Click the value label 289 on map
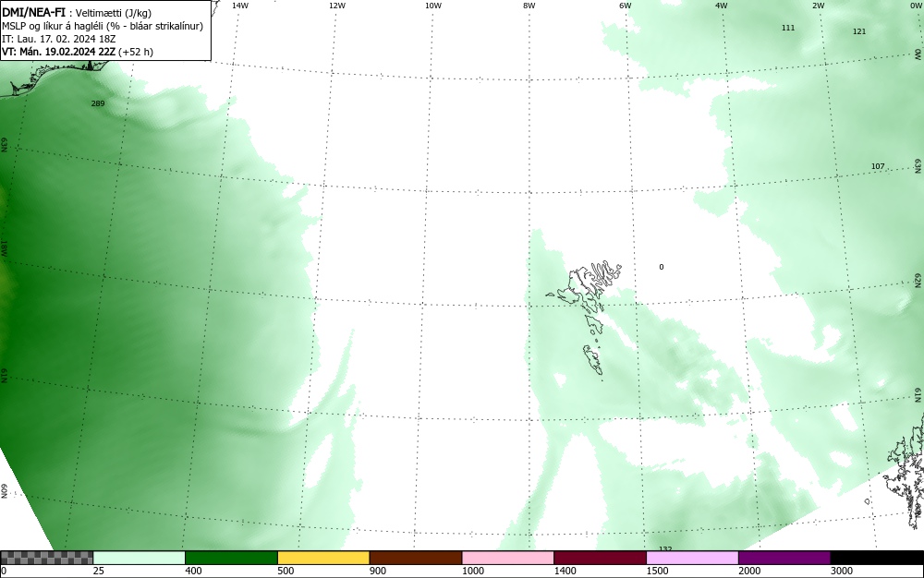This screenshot has width=924, height=578. point(98,103)
